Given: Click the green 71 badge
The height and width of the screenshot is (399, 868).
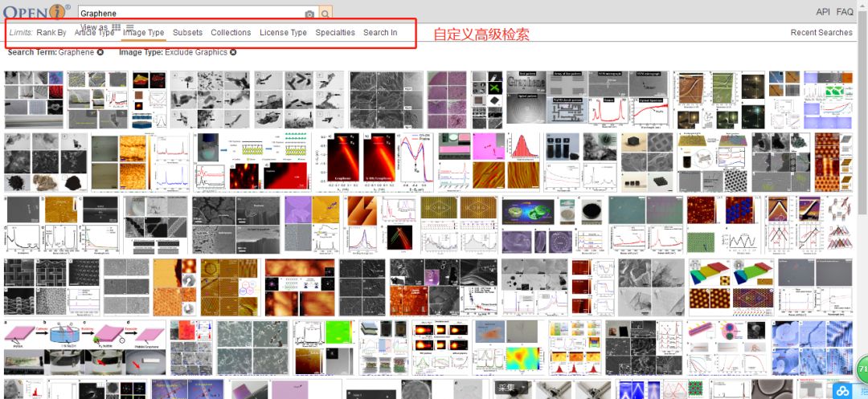Looking at the screenshot, I should click(862, 368).
